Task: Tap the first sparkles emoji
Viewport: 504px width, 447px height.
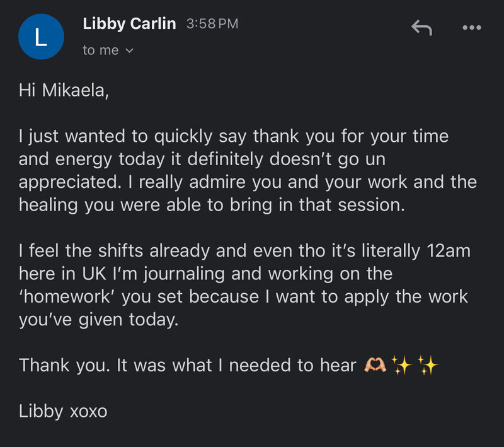Action: point(401,365)
